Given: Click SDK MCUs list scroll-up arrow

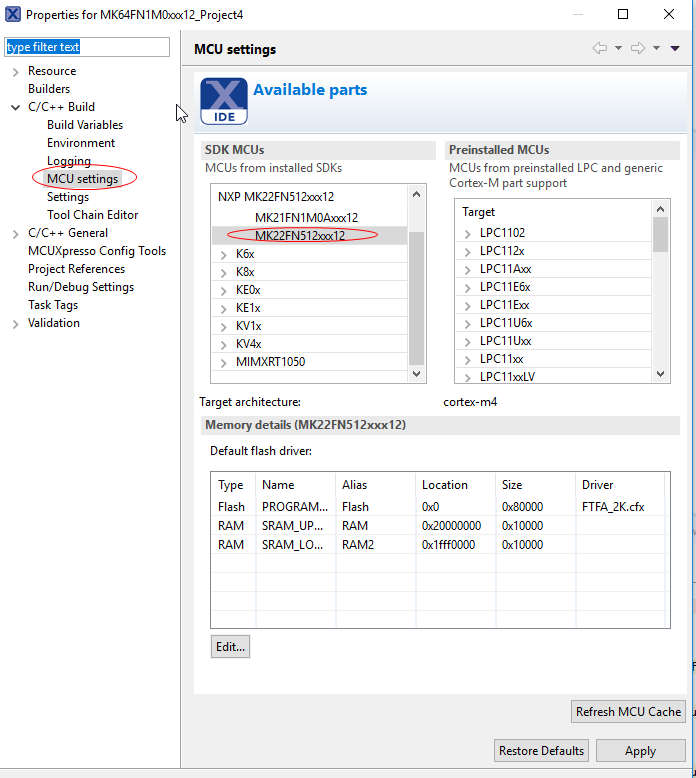Looking at the screenshot, I should coord(416,194).
